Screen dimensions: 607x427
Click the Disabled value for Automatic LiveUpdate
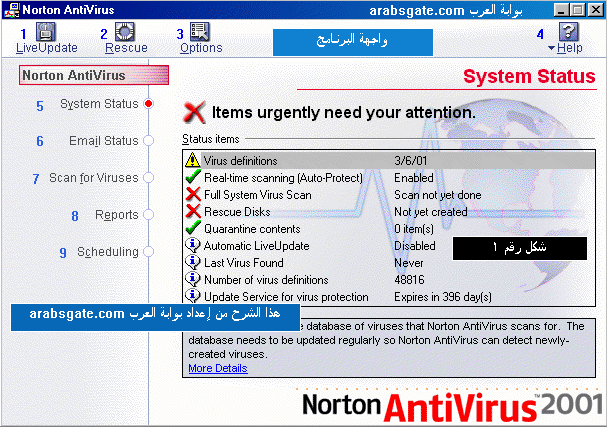[415, 246]
